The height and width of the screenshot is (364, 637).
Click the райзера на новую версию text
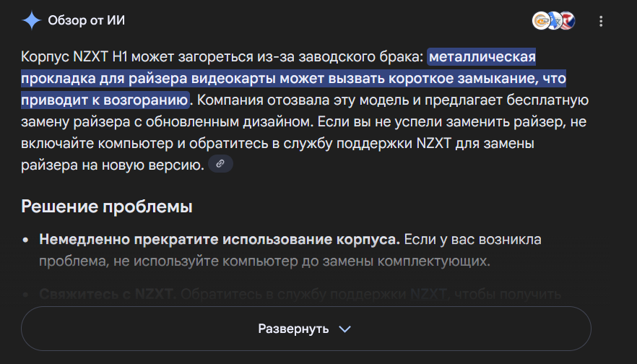pyautogui.click(x=112, y=165)
